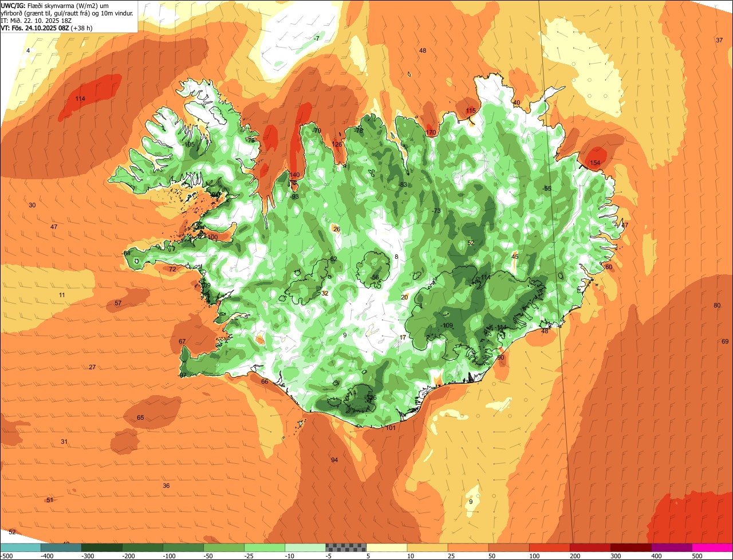Click the 32 value in central Iceland
The height and width of the screenshot is (560, 733).
325,293
